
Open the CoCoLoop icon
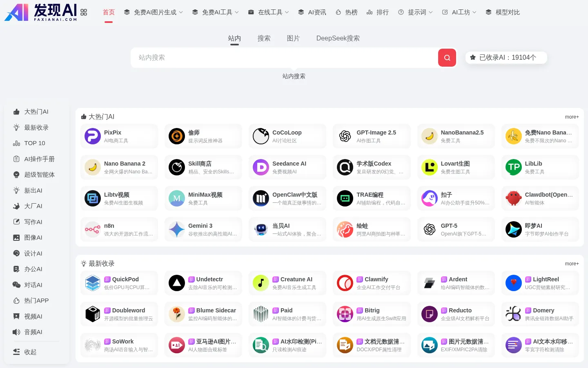261,136
